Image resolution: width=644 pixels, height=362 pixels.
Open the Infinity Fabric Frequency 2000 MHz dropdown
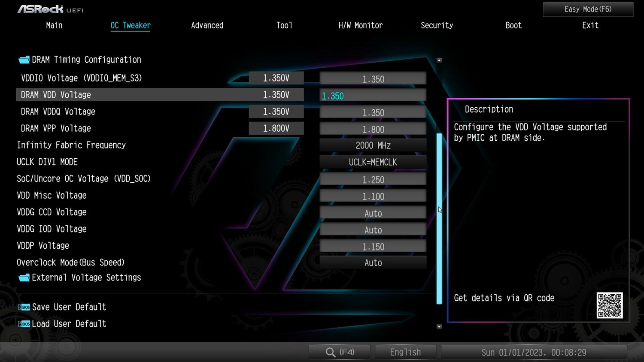click(373, 145)
